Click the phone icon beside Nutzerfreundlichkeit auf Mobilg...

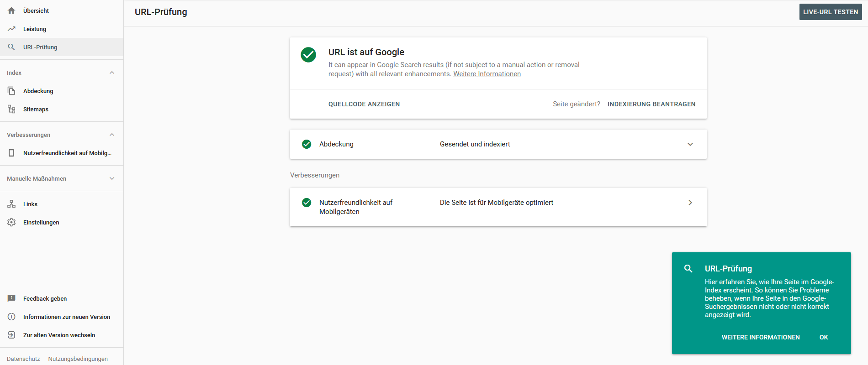(x=11, y=153)
